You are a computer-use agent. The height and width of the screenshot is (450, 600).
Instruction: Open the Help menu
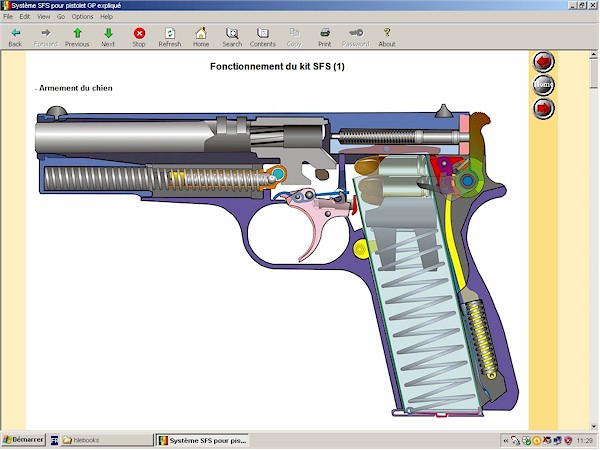(x=106, y=16)
